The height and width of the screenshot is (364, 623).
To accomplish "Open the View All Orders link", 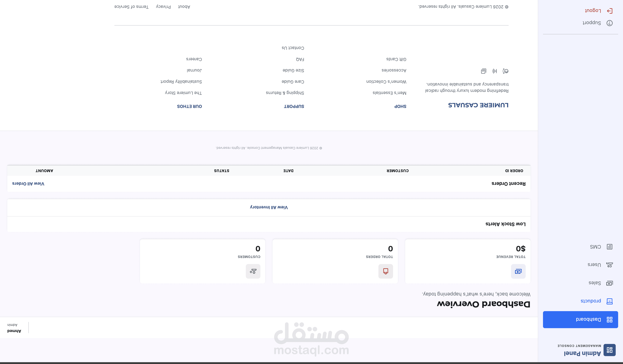I will pos(28,184).
